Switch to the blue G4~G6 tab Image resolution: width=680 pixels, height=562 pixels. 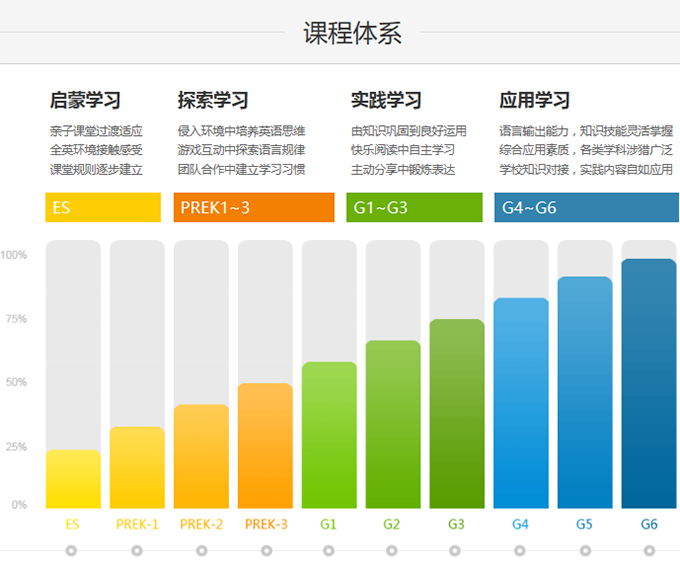pyautogui.click(x=586, y=208)
